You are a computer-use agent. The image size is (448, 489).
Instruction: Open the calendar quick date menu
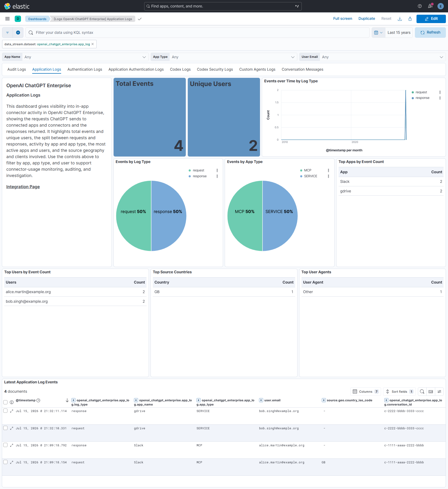pos(378,32)
